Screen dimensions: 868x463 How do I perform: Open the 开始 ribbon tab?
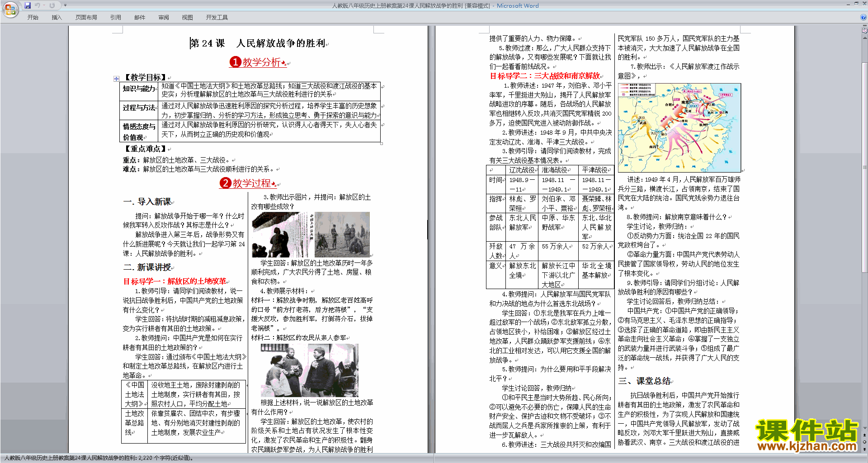point(33,17)
